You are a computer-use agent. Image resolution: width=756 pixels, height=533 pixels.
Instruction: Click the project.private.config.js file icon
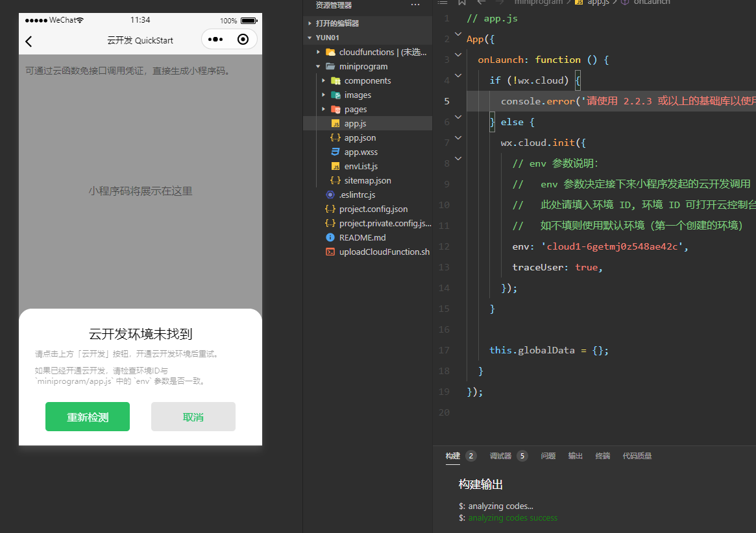coord(330,223)
